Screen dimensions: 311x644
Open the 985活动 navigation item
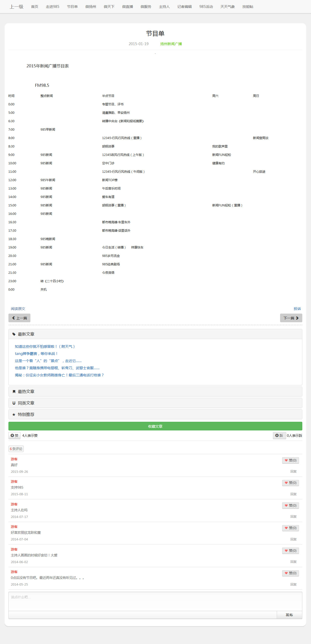pyautogui.click(x=206, y=7)
